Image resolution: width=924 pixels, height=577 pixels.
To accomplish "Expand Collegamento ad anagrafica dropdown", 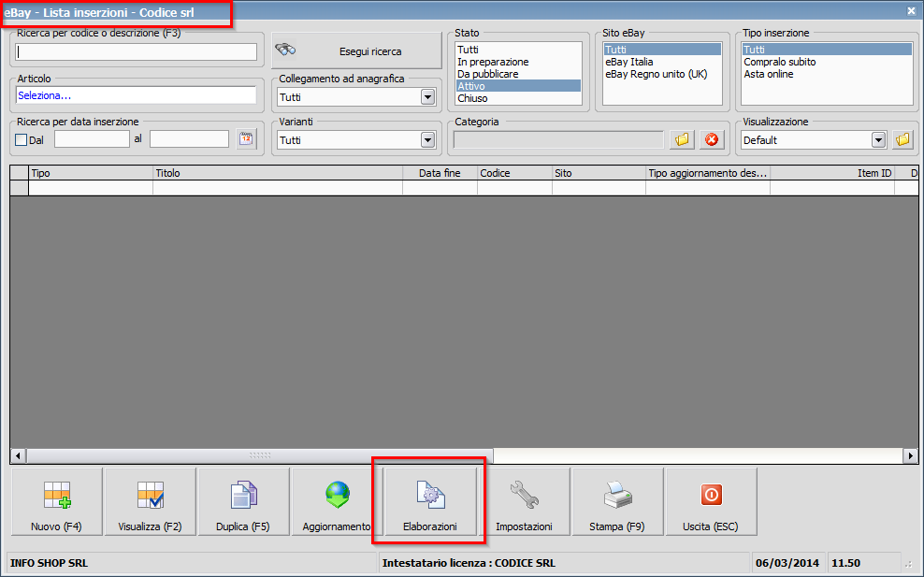I will [427, 97].
